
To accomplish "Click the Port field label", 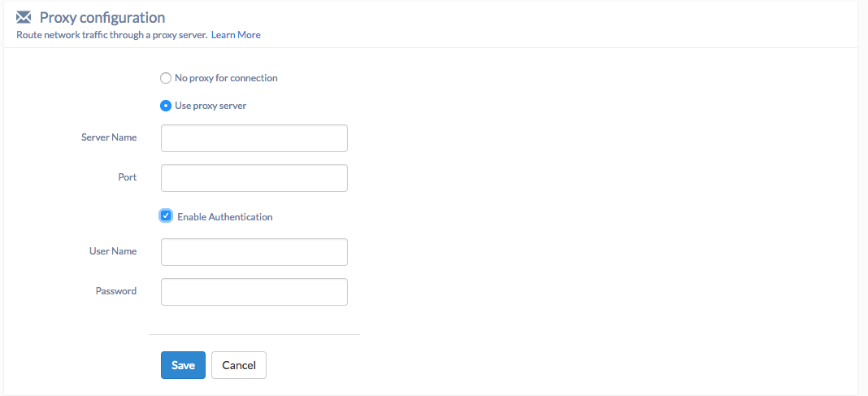I will point(128,177).
